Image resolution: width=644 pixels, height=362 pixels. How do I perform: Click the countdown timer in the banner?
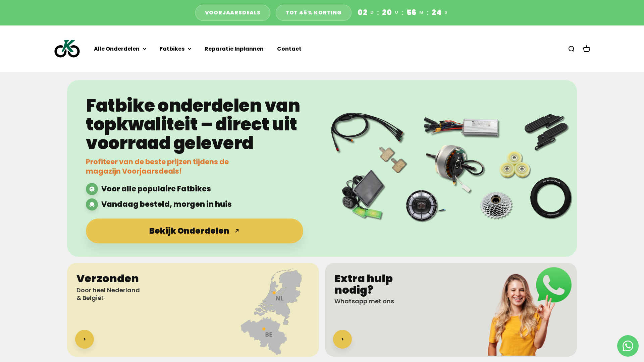402,13
